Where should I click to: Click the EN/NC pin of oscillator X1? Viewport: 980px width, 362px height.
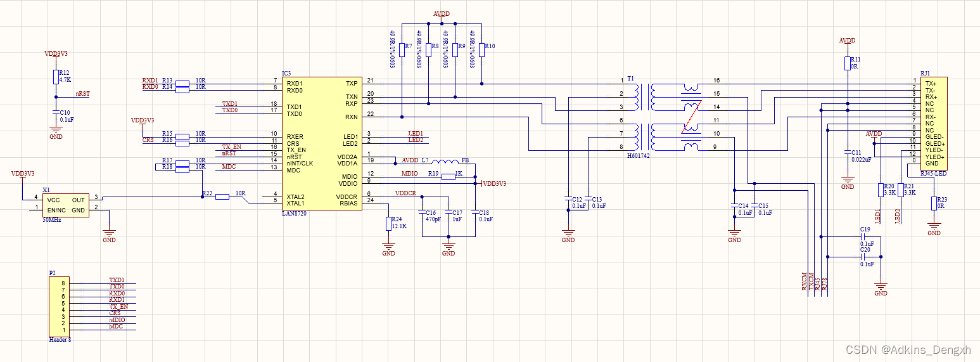pos(56,210)
